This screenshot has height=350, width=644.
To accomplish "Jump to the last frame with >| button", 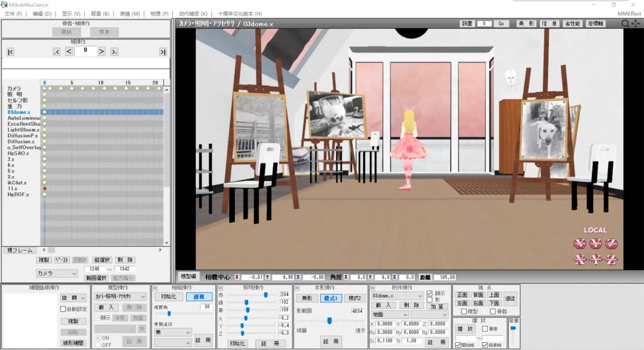I will (163, 52).
